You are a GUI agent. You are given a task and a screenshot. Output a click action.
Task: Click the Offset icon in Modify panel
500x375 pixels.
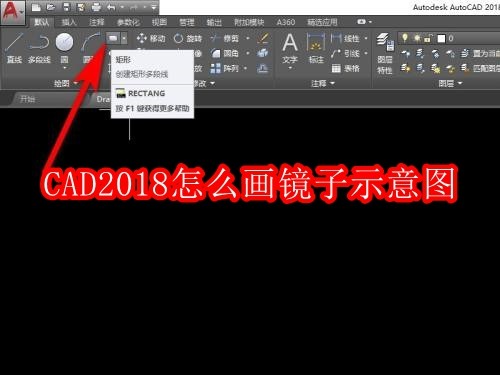[x=263, y=68]
